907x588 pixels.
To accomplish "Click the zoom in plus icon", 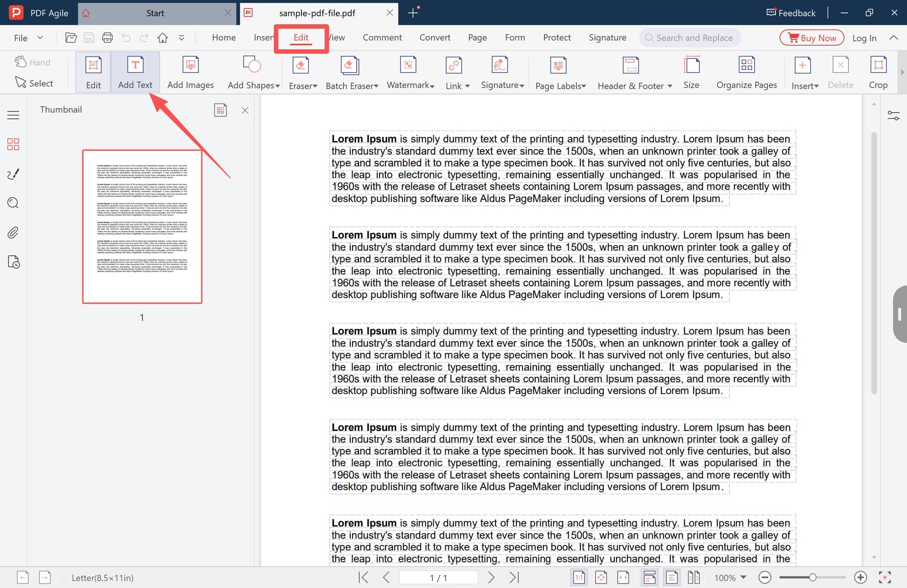I will pos(860,577).
